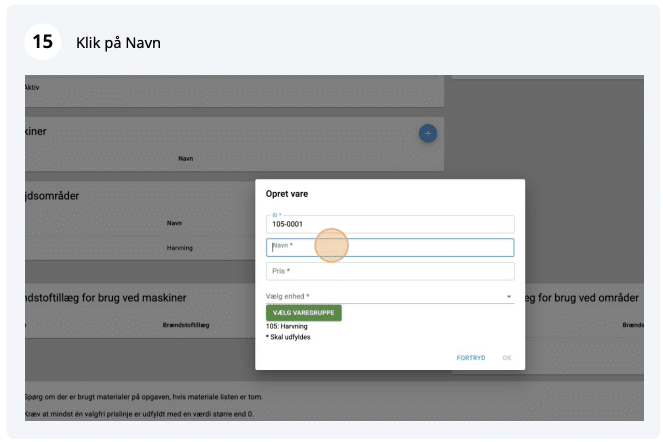Open the Vælg enhed dropdown
The height and width of the screenshot is (442, 663).
[x=385, y=296]
